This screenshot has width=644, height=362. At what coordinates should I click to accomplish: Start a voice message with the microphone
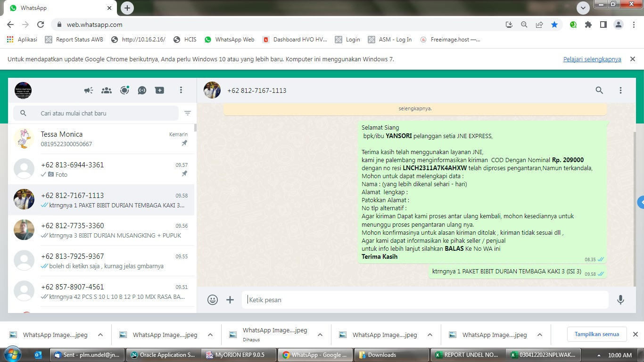pos(621,300)
